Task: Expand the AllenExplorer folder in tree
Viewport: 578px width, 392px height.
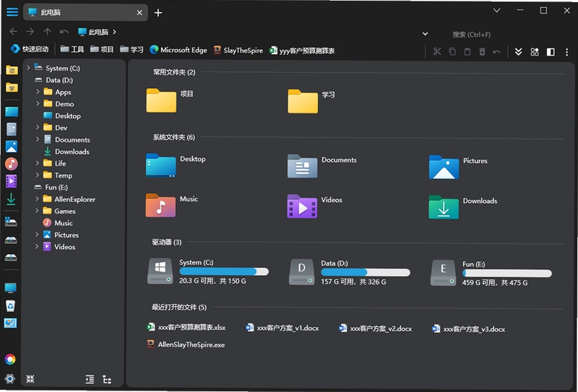Action: point(37,199)
